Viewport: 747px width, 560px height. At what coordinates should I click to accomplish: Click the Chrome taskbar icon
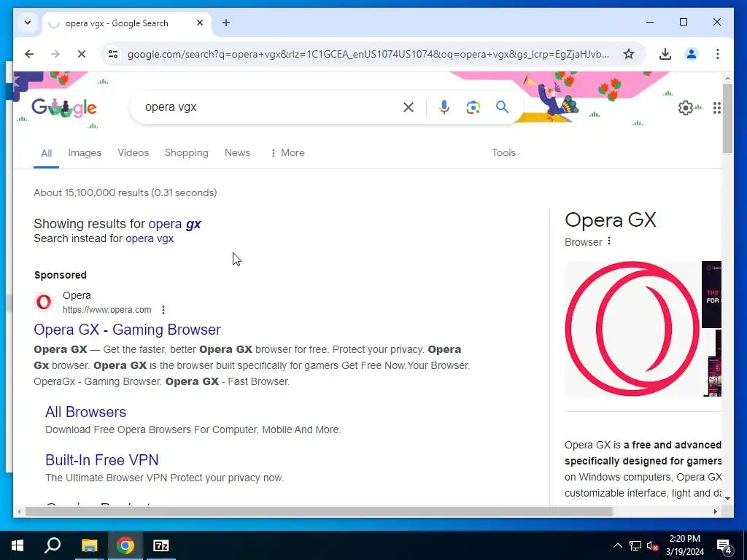(x=125, y=545)
